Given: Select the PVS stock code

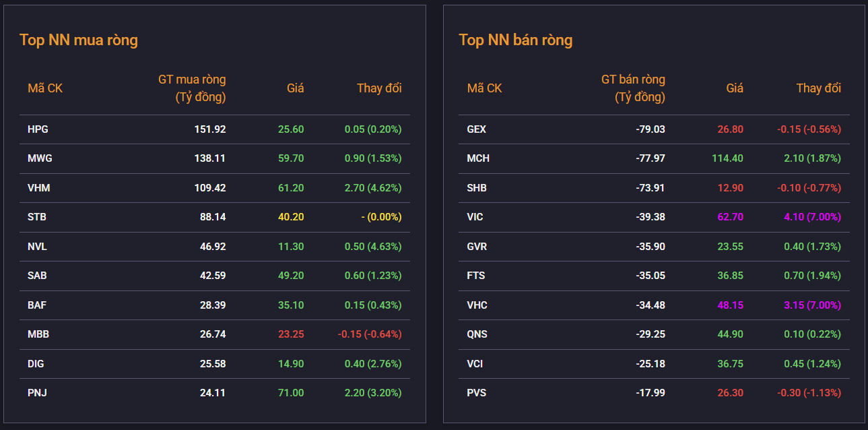Looking at the screenshot, I should [x=477, y=393].
